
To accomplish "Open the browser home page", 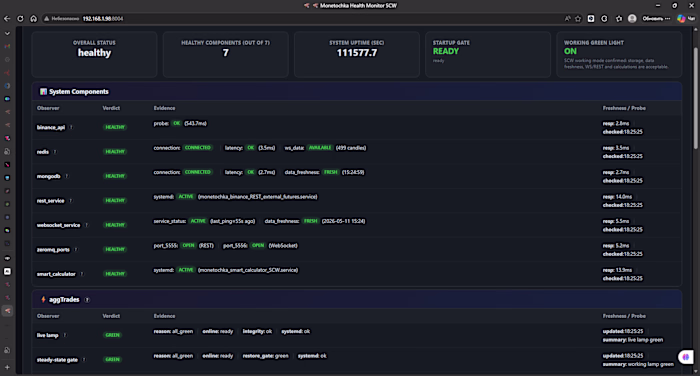I will pos(33,19).
